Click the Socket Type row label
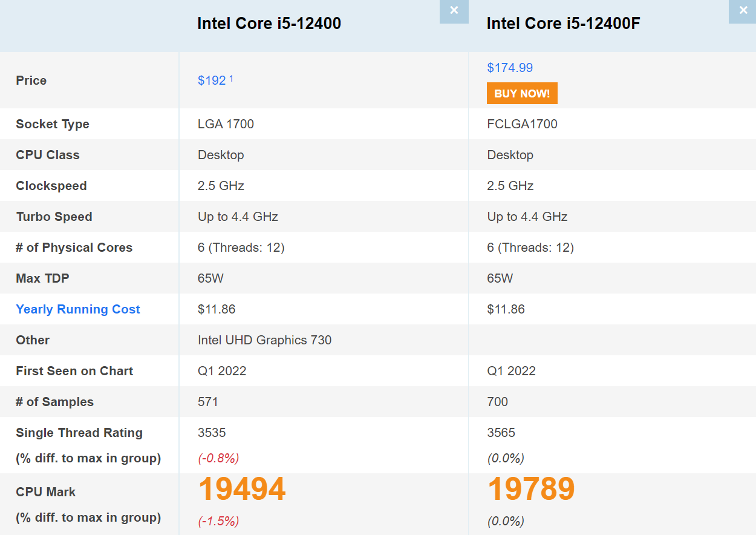This screenshot has width=756, height=535. pos(53,124)
